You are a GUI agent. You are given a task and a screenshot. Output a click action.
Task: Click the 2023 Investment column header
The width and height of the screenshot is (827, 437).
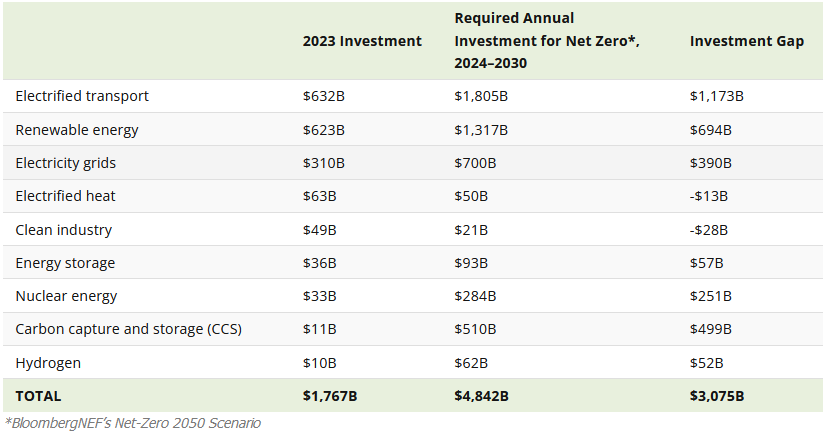(362, 41)
